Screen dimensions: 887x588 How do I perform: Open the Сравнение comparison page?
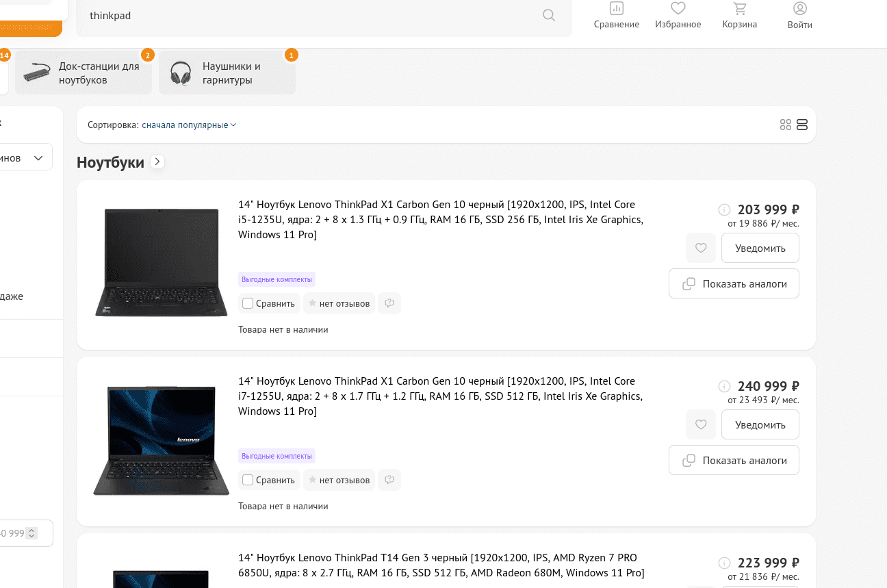[616, 15]
